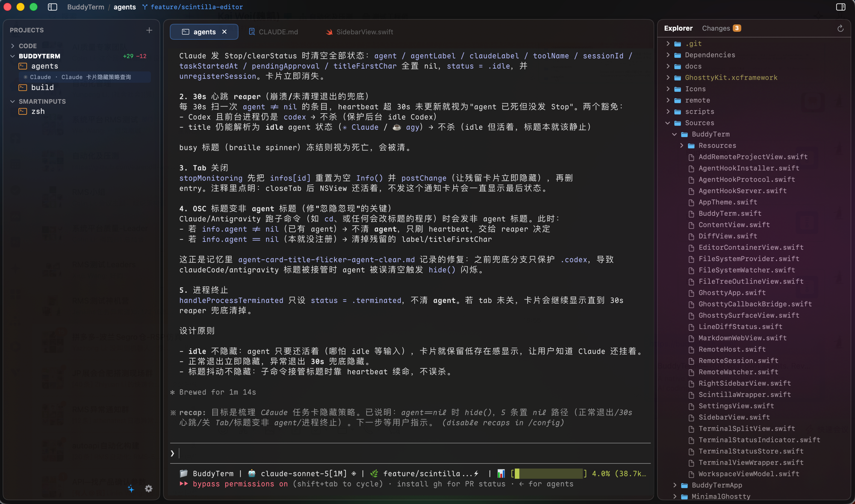The height and width of the screenshot is (504, 855).
Task: Click the context usage progress bar
Action: click(x=548, y=473)
